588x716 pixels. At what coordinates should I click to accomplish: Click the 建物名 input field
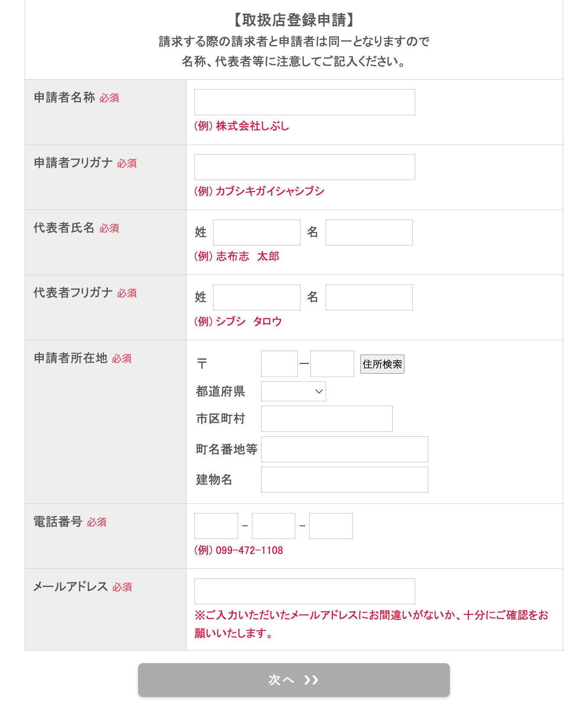(x=344, y=480)
